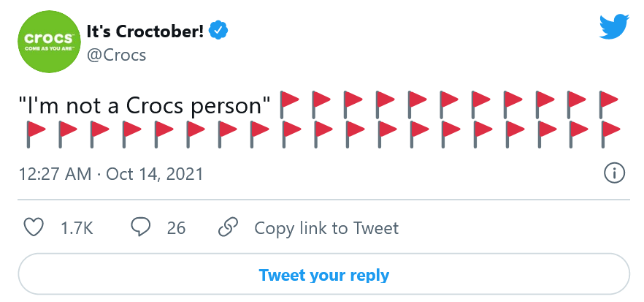This screenshot has width=644, height=302.
Task: Open the 12:27 AM · Oct 14, 2021 timestamp
Action: click(x=111, y=175)
